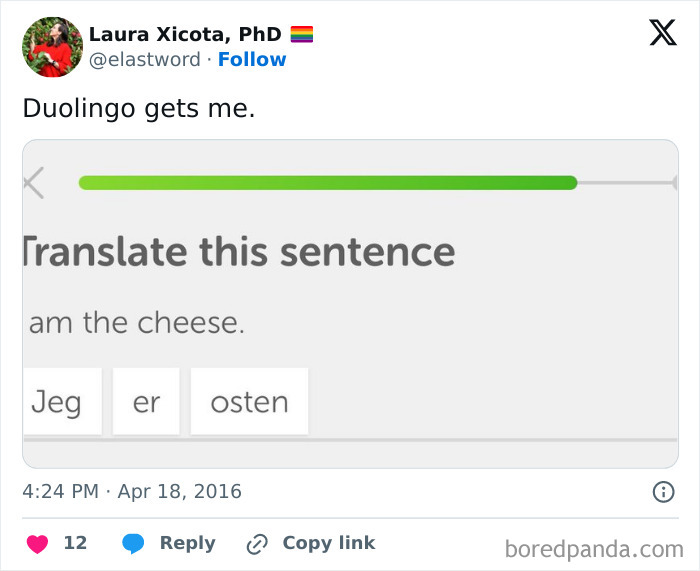Open the @elastword handle link
700x571 pixels.
(145, 59)
